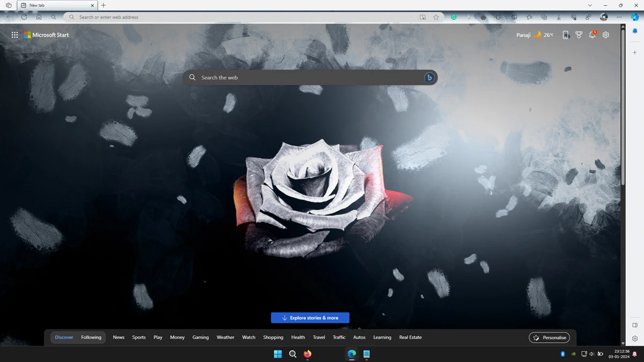Add this page to favourites with the star
This screenshot has width=644, height=362.
tap(436, 17)
